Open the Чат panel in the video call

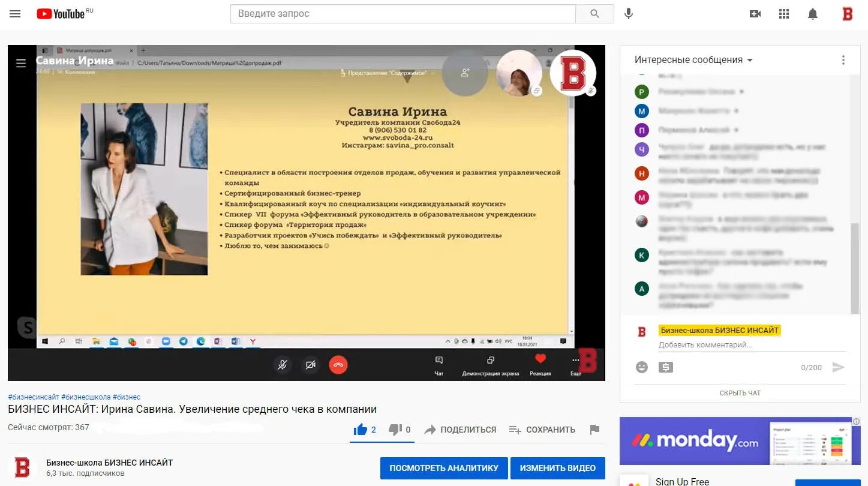click(439, 365)
